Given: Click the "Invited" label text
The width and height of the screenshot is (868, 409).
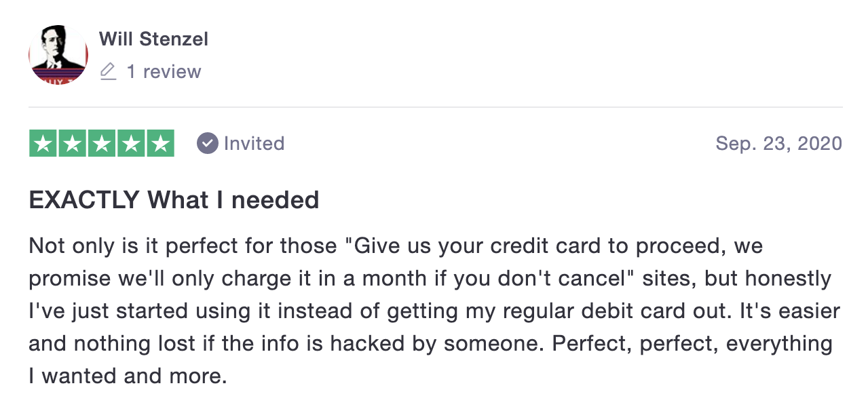Looking at the screenshot, I should 254,143.
